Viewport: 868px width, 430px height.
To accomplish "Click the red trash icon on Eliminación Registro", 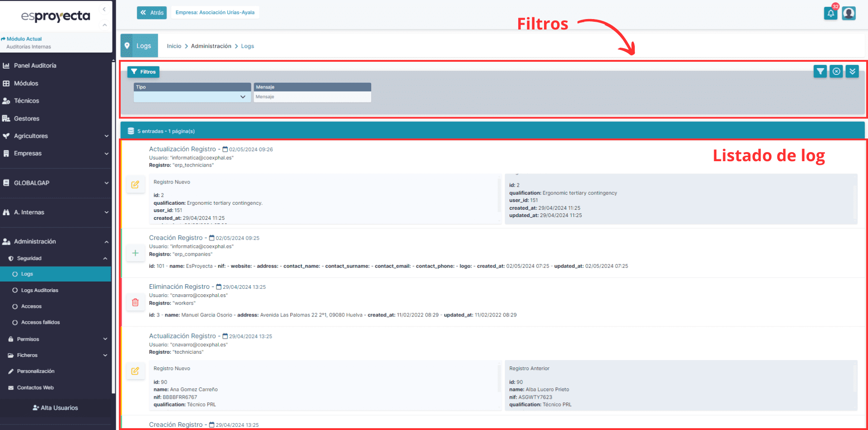I will click(135, 302).
